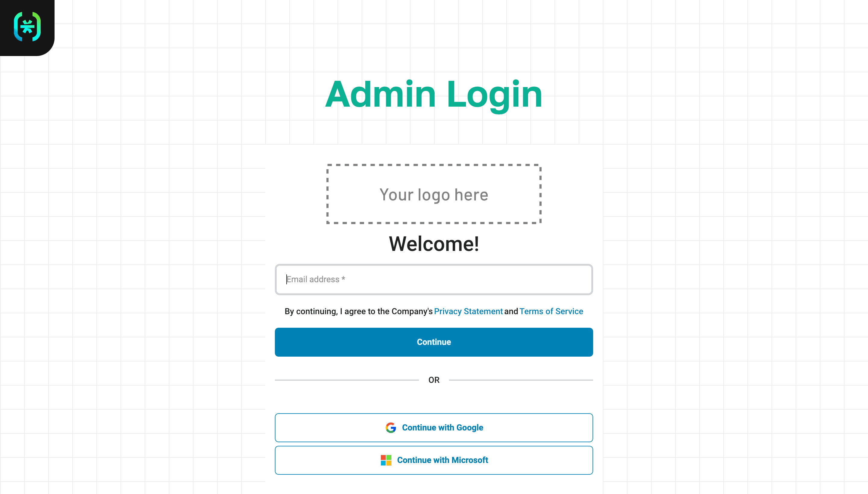Click inside the 'Email address *' text box
868x494 pixels.
[434, 279]
